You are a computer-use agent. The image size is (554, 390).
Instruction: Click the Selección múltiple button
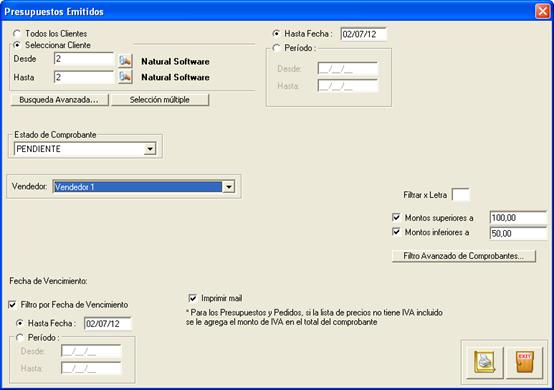[160, 100]
